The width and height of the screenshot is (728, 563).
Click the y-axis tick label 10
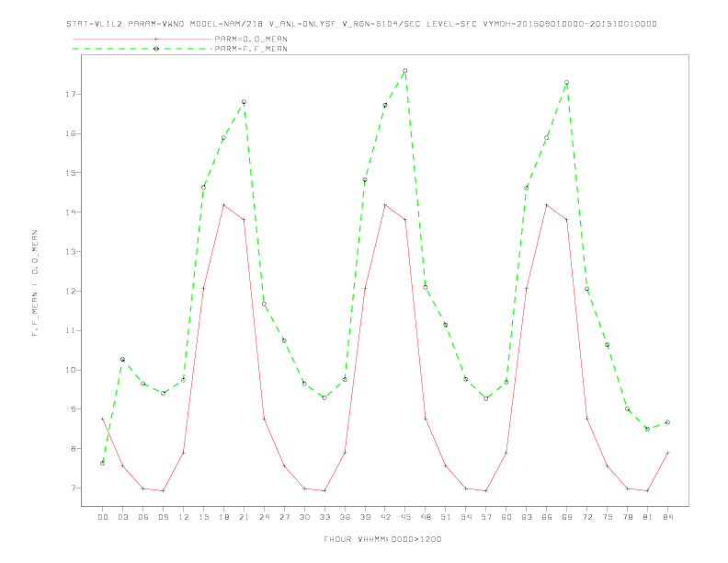(x=71, y=370)
